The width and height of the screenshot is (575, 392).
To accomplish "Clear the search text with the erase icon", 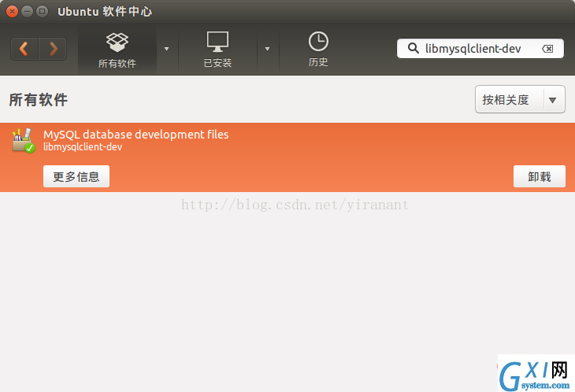I will pyautogui.click(x=547, y=49).
